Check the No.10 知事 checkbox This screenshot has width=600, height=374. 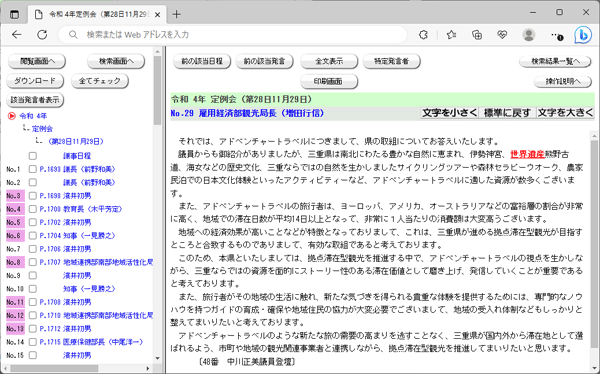tap(33, 289)
